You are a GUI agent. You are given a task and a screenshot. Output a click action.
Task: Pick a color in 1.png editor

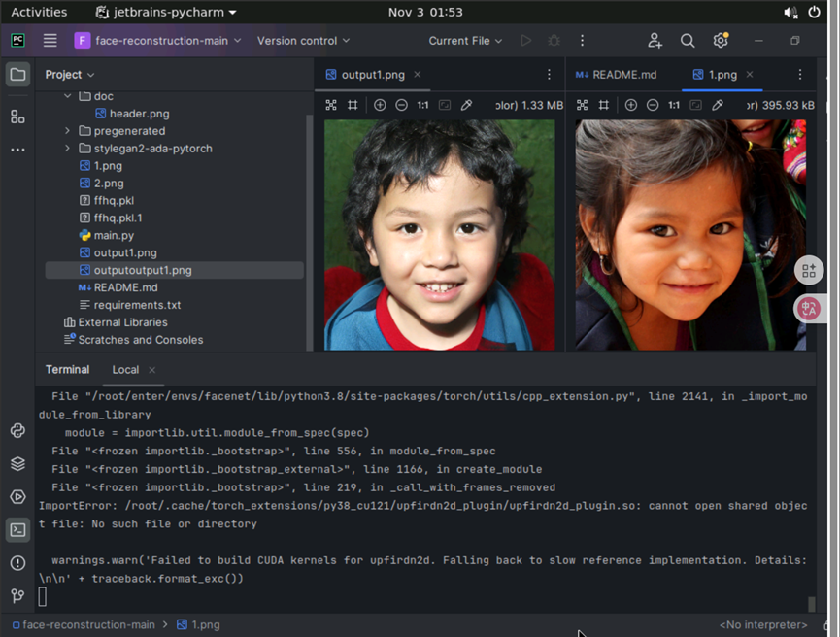point(718,105)
